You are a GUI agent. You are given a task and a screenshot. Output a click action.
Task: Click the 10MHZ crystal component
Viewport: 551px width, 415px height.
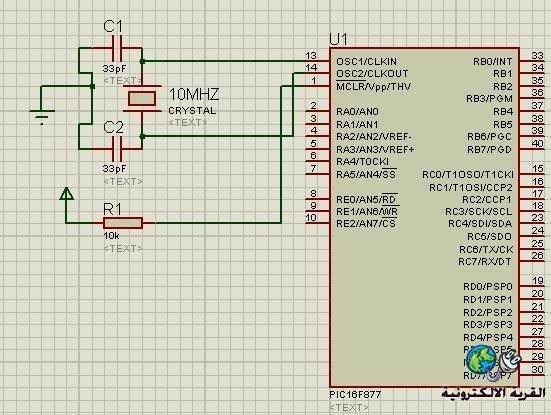point(142,99)
